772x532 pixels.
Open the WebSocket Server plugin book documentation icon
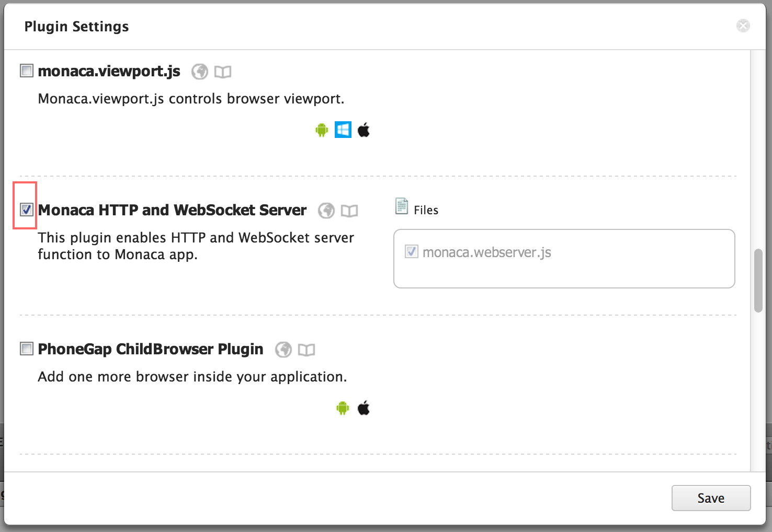(x=349, y=211)
